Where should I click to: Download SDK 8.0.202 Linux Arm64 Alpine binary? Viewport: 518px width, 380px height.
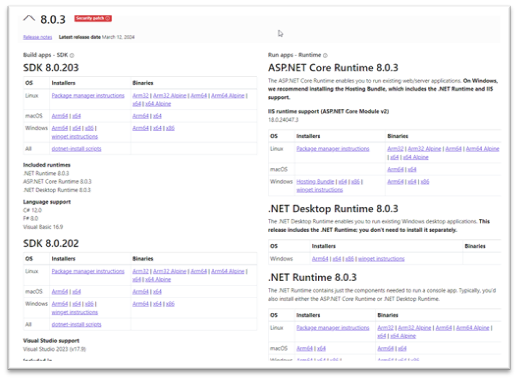tap(228, 271)
